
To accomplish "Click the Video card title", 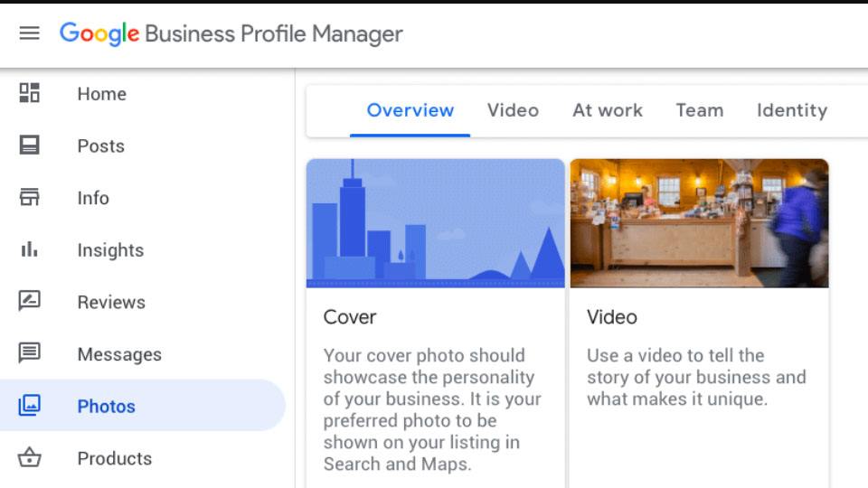I will [x=612, y=317].
